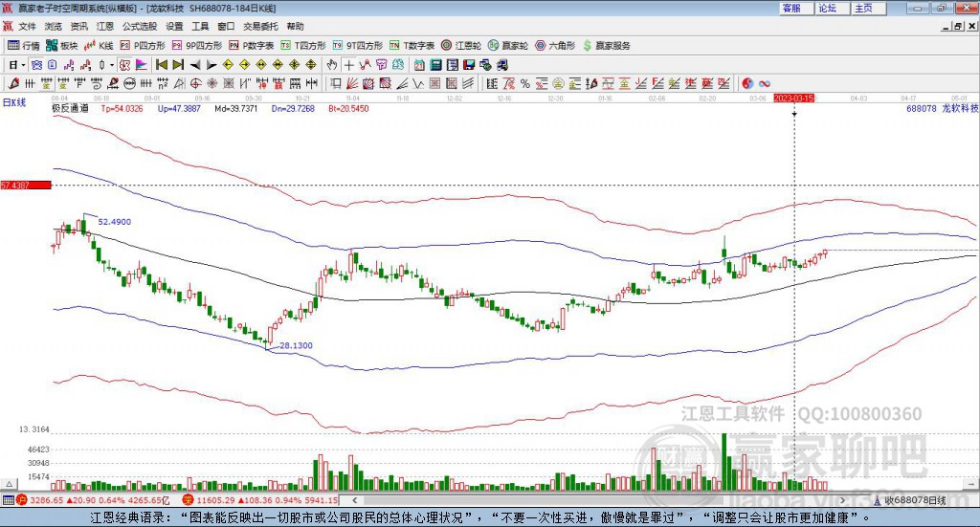980x527 pixels.
Task: Click the 论坛 forum button
Action: pyautogui.click(x=833, y=8)
